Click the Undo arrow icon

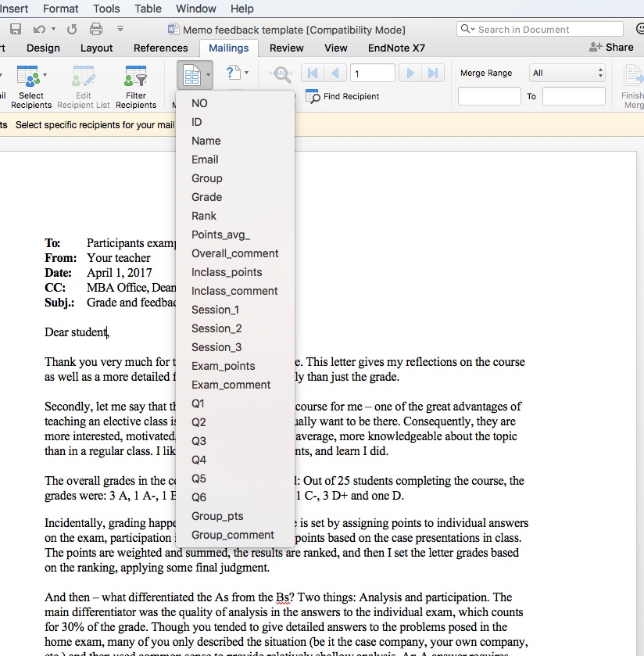(x=38, y=30)
